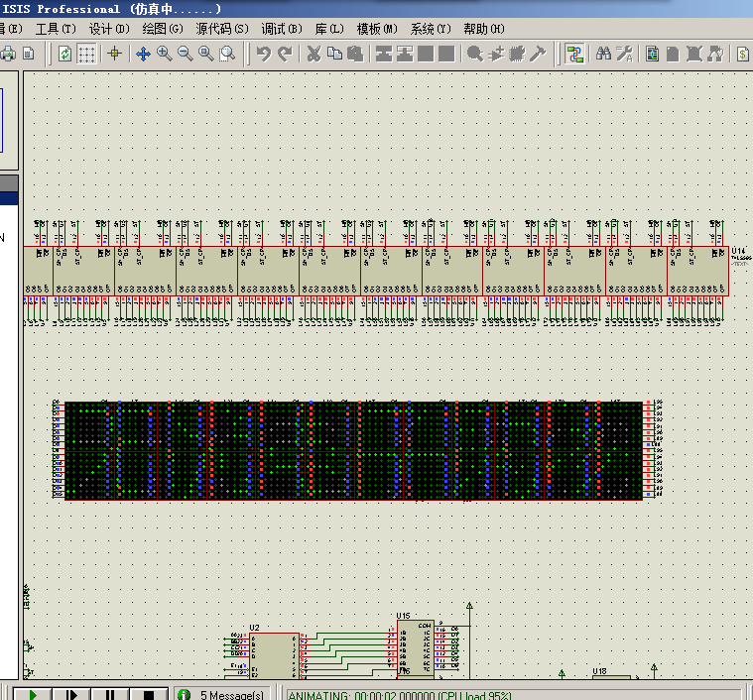Toggle the wire auto-router button
This screenshot has width=753, height=700.
pyautogui.click(x=574, y=54)
